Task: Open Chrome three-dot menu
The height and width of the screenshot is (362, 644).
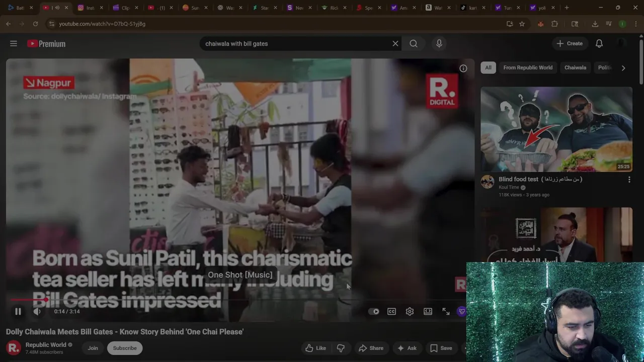Action: pyautogui.click(x=635, y=24)
